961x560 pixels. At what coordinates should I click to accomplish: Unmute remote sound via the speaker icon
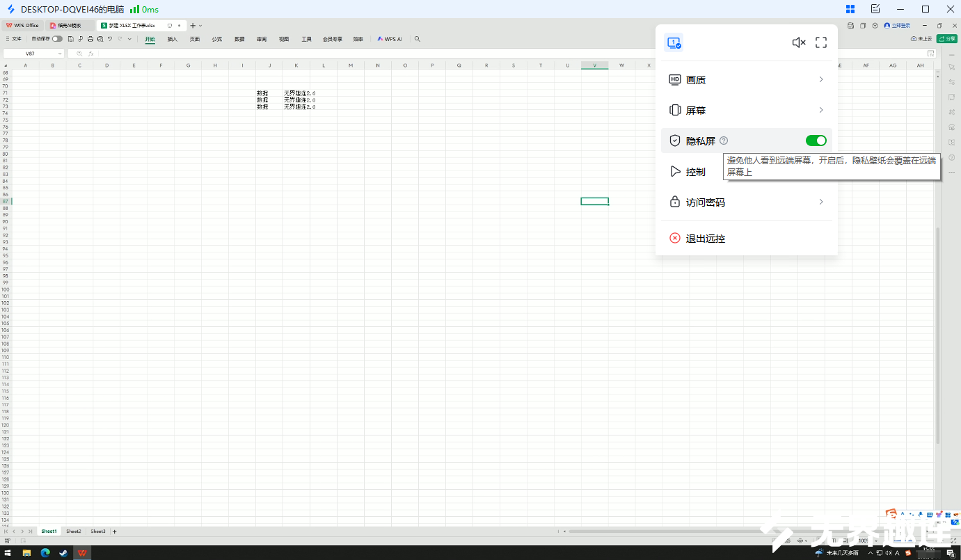click(799, 42)
